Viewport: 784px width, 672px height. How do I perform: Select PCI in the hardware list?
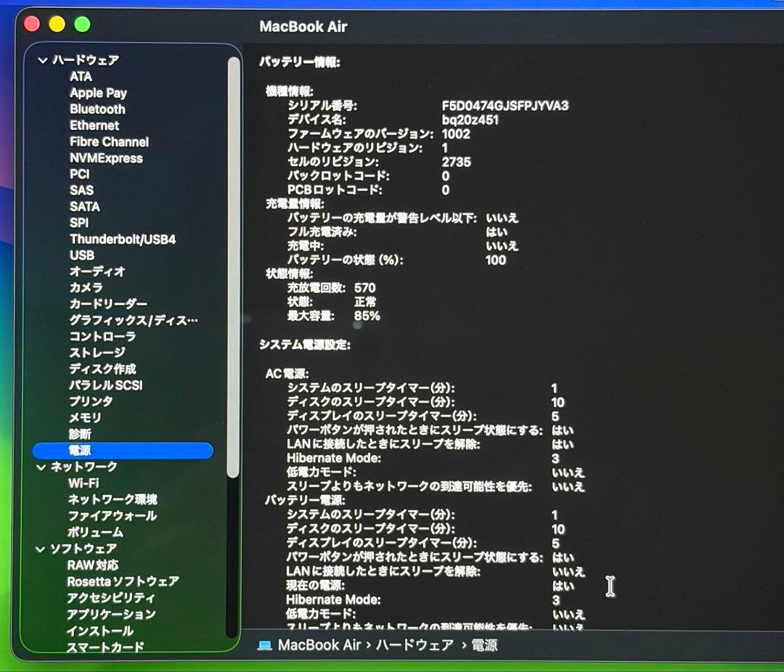[80, 174]
